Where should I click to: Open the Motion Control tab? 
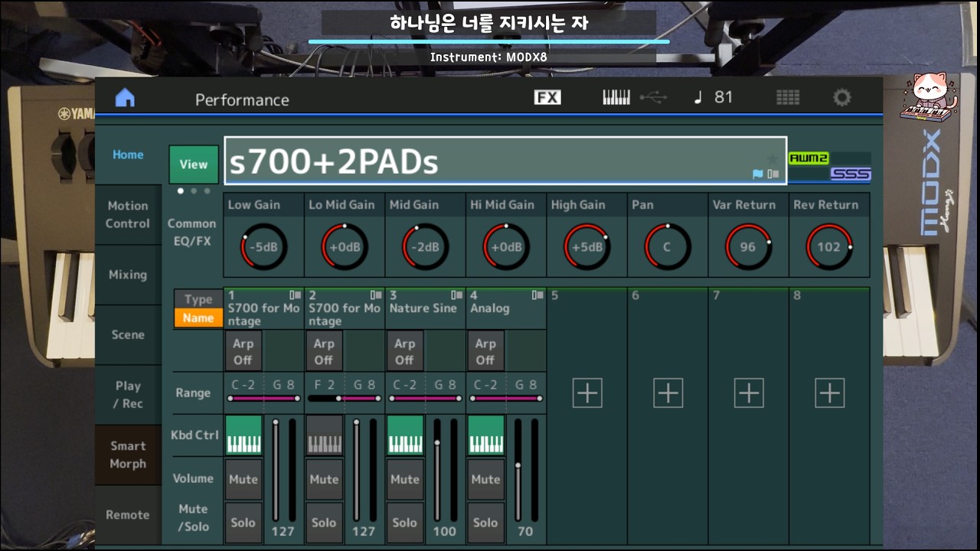[128, 215]
